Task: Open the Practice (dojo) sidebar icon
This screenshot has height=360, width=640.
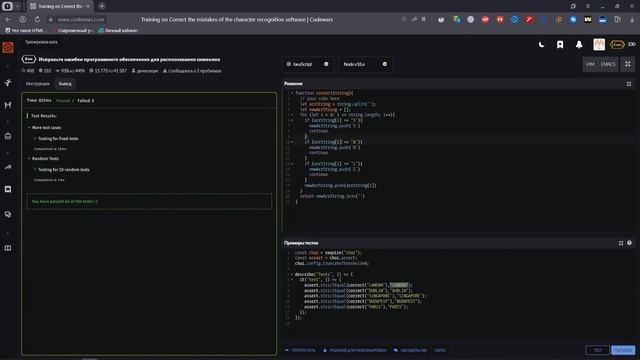Action: coord(8,83)
